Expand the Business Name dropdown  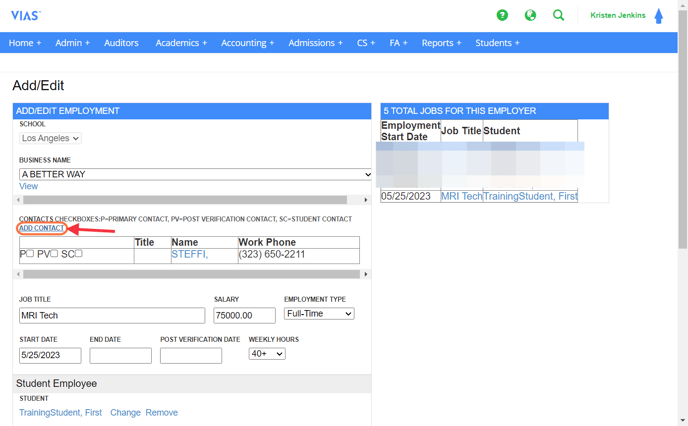[x=195, y=174]
